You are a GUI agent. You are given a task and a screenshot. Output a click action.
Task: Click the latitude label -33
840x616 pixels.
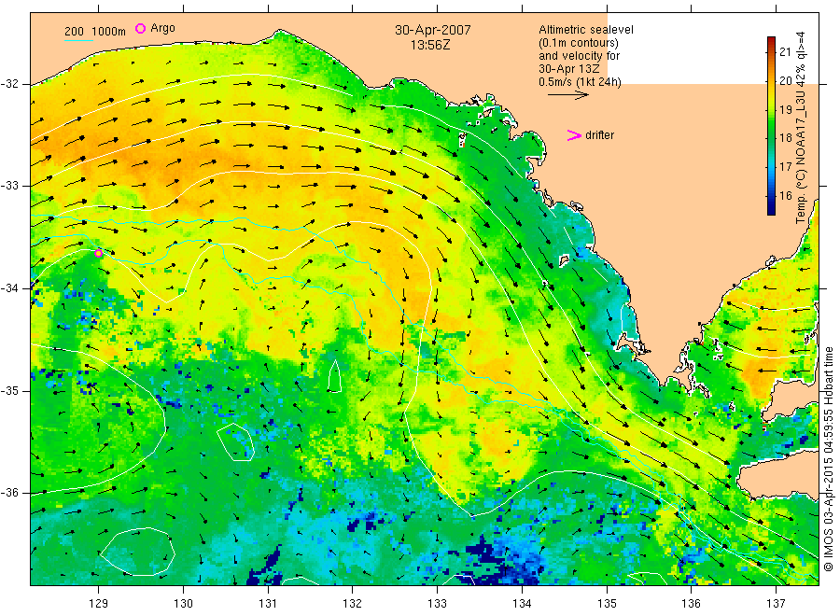pyautogui.click(x=10, y=186)
